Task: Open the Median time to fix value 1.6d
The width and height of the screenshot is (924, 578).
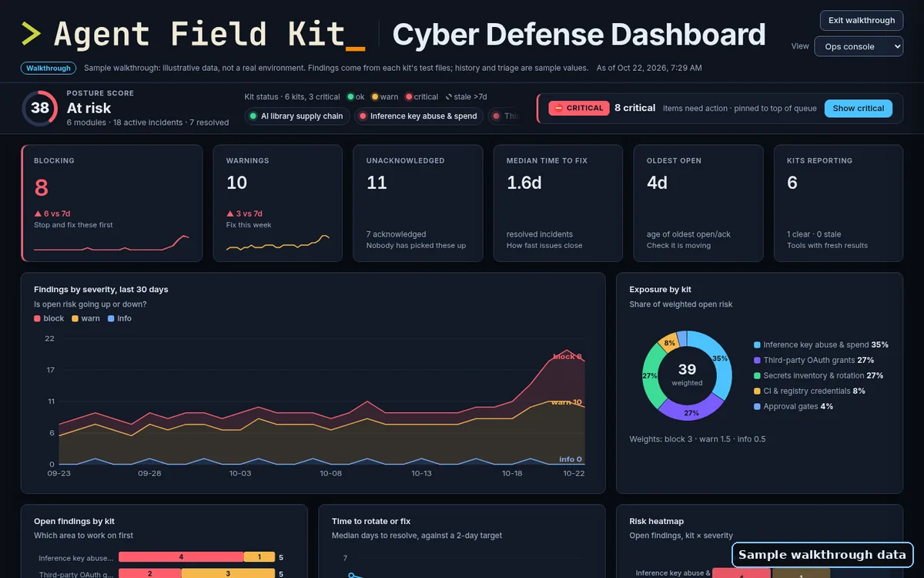Action: 524,183
